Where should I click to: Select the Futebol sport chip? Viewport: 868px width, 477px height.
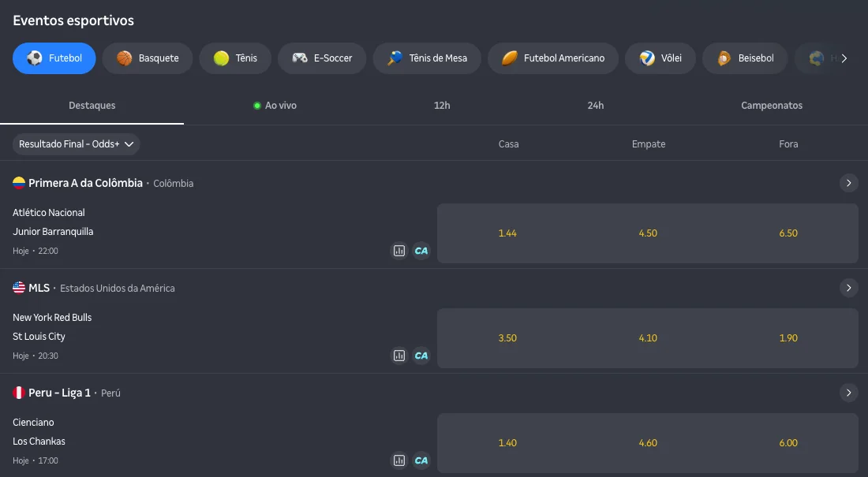click(54, 58)
